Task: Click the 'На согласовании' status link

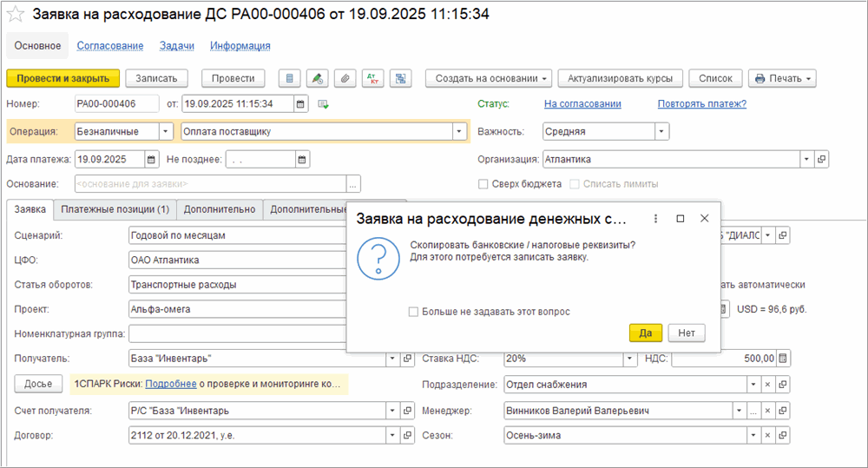Action: point(582,104)
